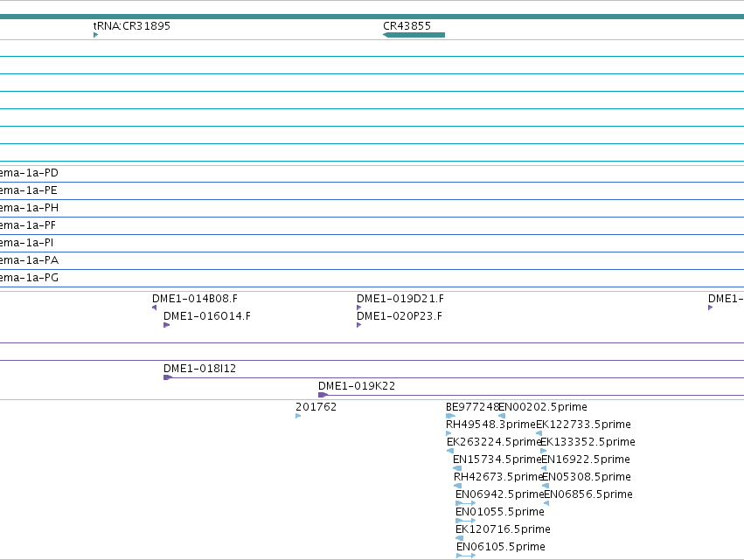Select the EN06856.5prime EST glyph

(x=546, y=503)
